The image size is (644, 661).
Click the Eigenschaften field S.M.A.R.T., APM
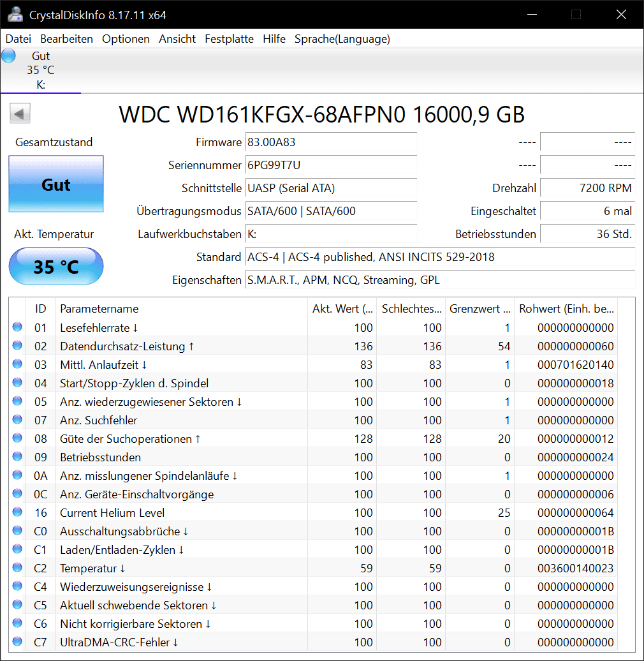point(440,280)
